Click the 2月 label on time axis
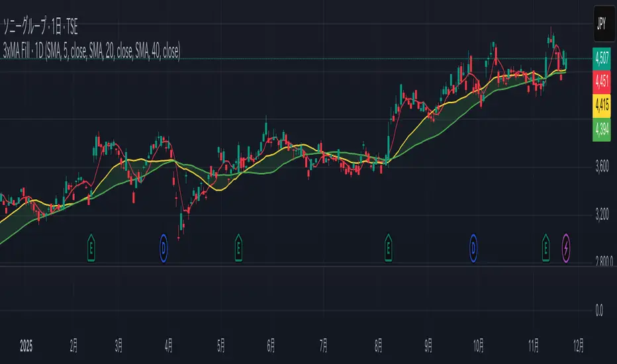The width and height of the screenshot is (617, 364). point(73,346)
